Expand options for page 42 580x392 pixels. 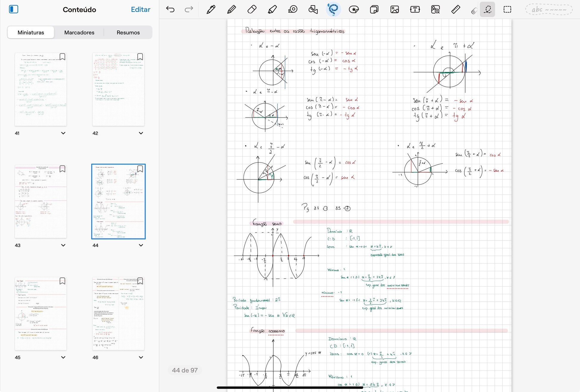pos(141,133)
